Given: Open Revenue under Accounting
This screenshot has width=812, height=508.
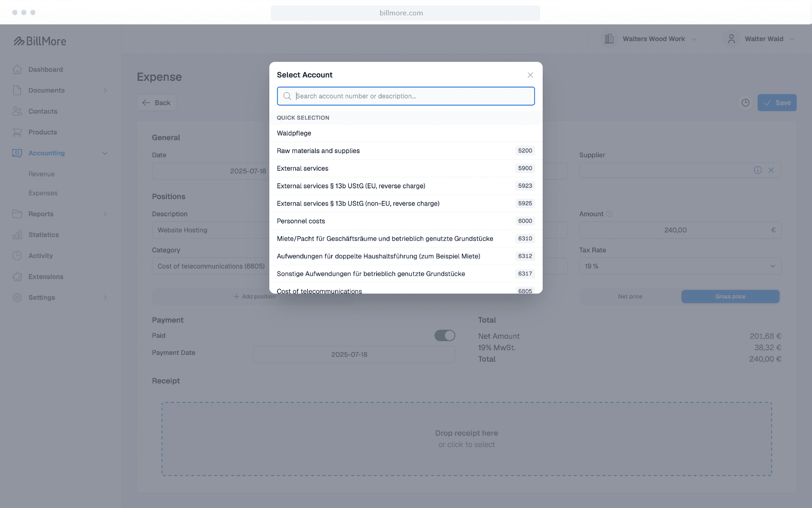Looking at the screenshot, I should (42, 174).
